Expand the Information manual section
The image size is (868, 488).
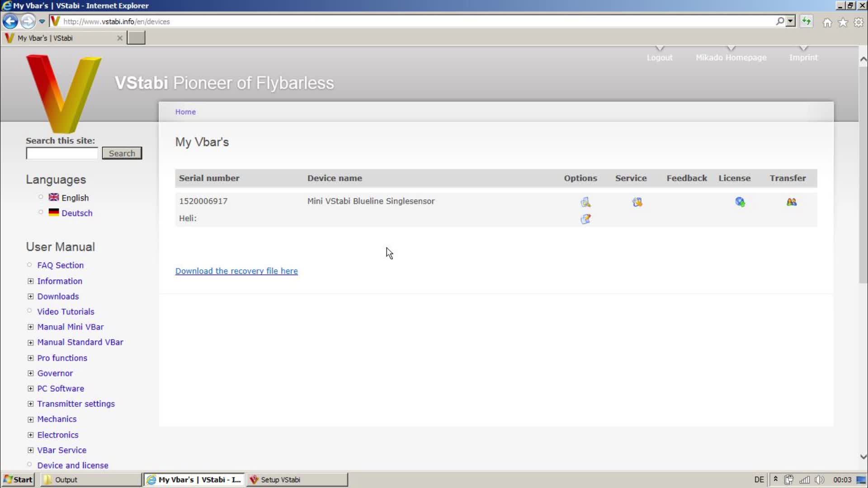pos(30,281)
